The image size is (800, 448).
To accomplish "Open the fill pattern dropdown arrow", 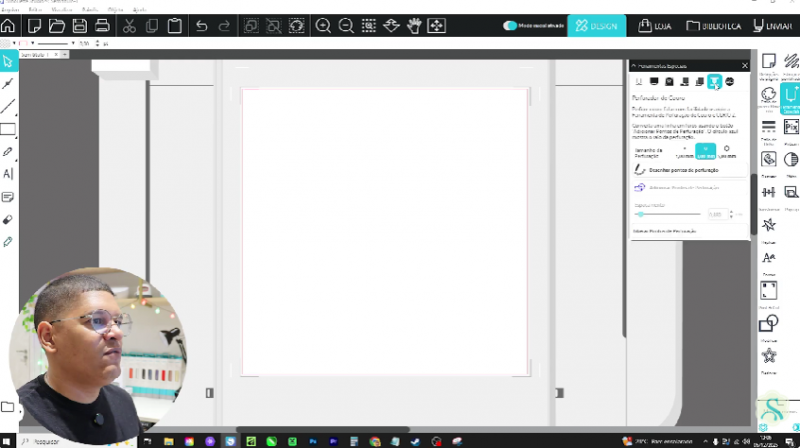I will 14,43.
